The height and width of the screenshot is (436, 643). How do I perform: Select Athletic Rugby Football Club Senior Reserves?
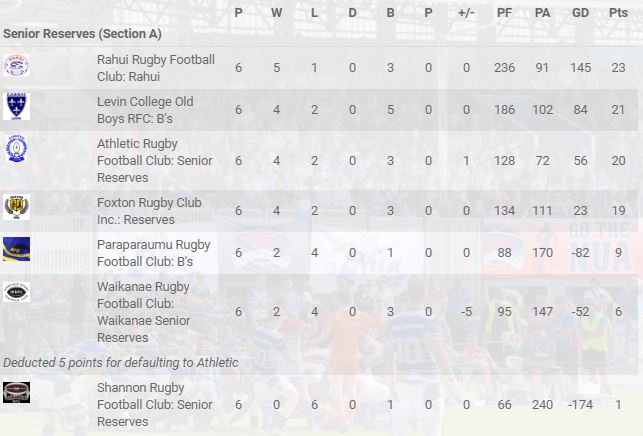[155, 161]
